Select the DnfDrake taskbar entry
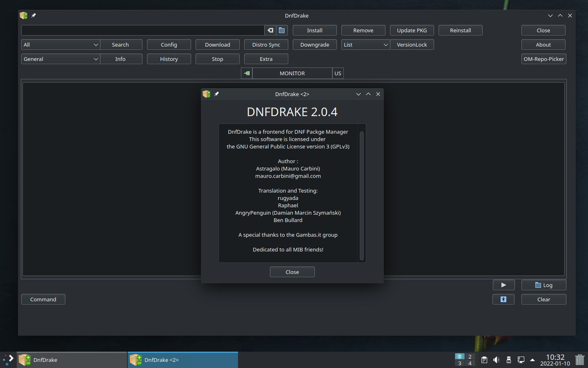The image size is (588, 368). click(72, 360)
